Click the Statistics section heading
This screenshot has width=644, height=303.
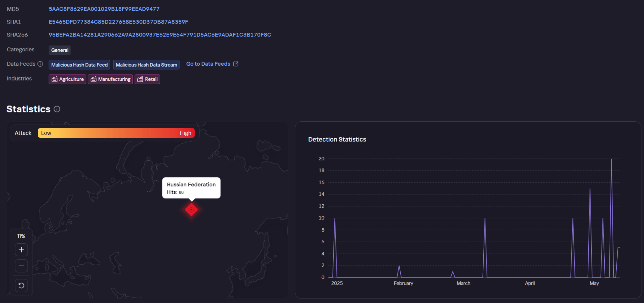pos(29,109)
